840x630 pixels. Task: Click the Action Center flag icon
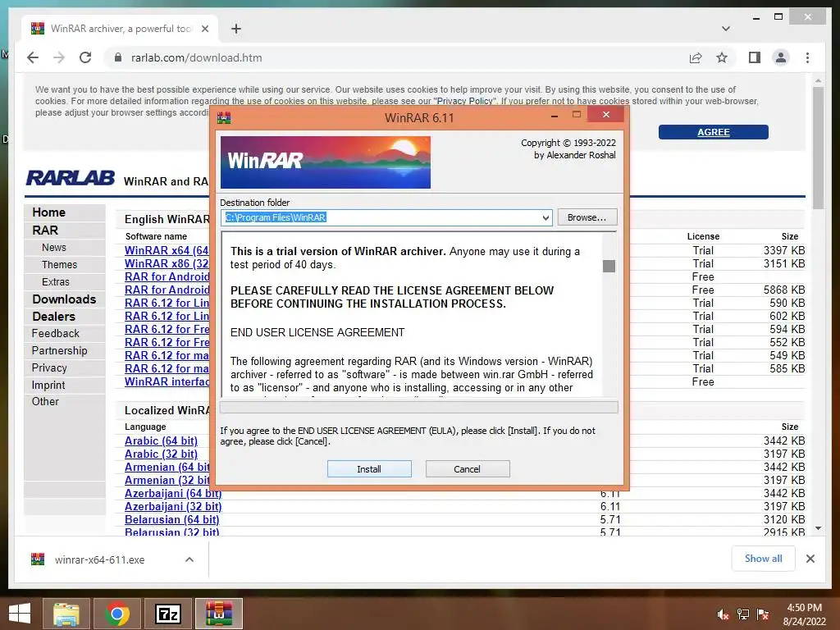click(x=763, y=614)
